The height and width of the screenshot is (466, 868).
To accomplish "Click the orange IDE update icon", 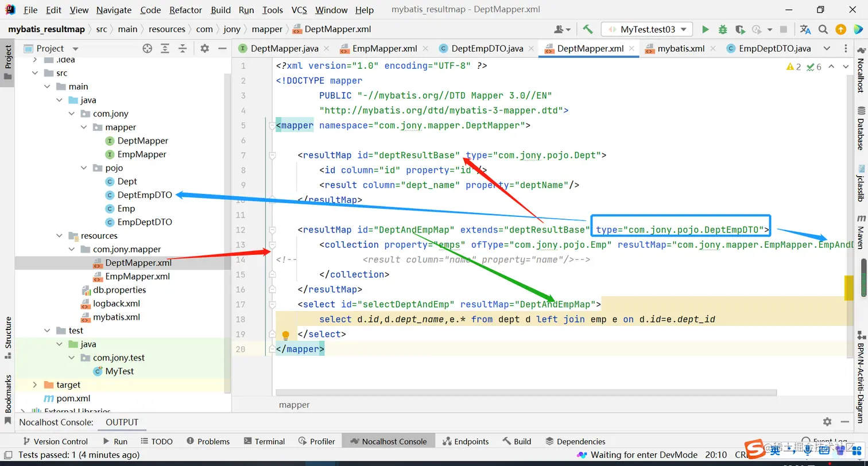I will click(x=840, y=29).
